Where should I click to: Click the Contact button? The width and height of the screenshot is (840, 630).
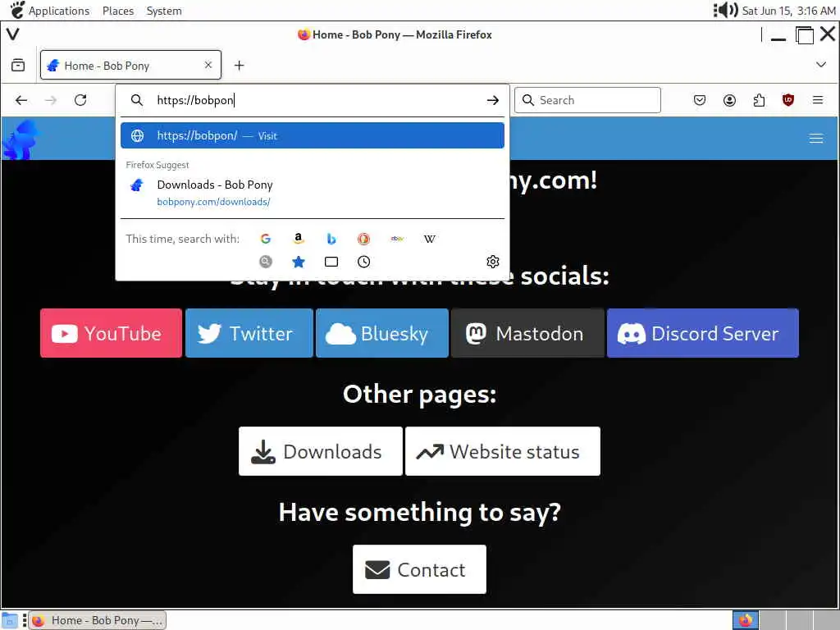coord(419,569)
